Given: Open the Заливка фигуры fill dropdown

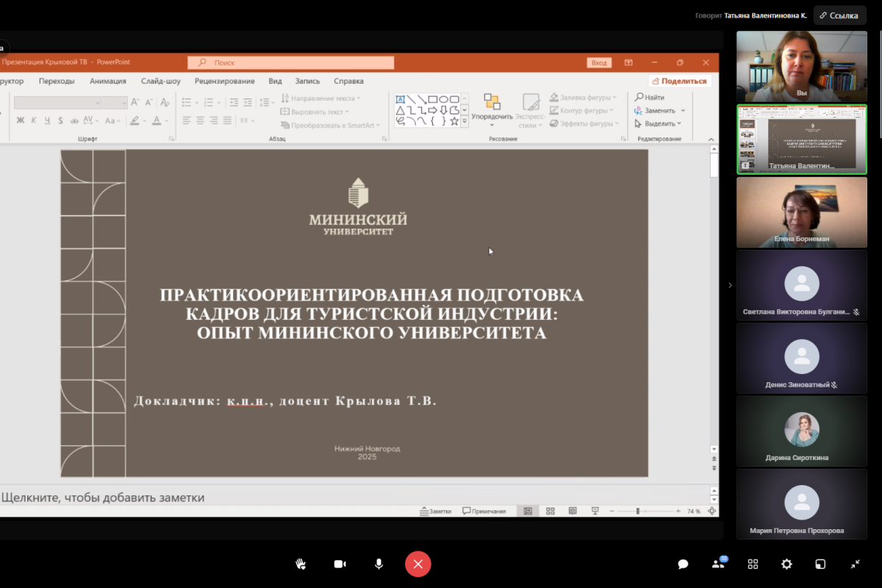Looking at the screenshot, I should 581,98.
